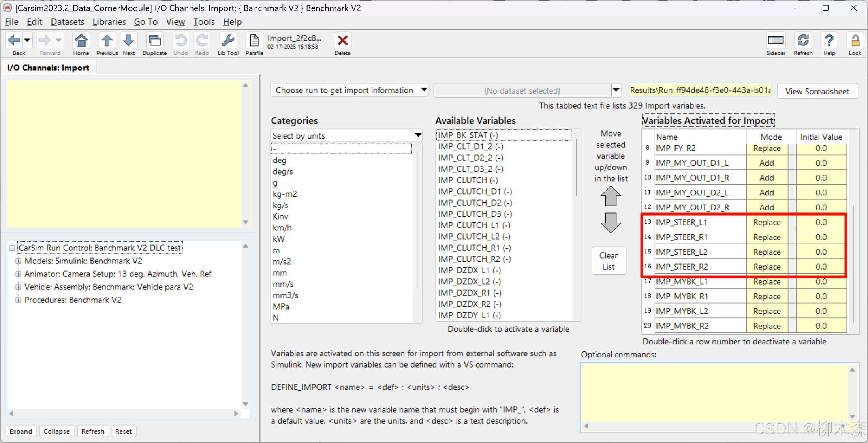
Task: Click the Optional commands text field
Action: pyautogui.click(x=714, y=392)
